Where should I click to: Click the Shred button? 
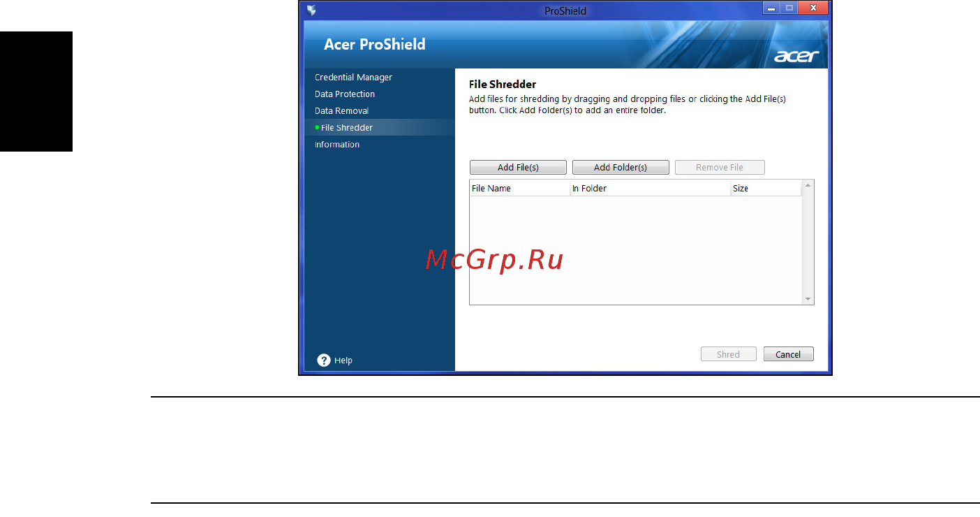[729, 354]
